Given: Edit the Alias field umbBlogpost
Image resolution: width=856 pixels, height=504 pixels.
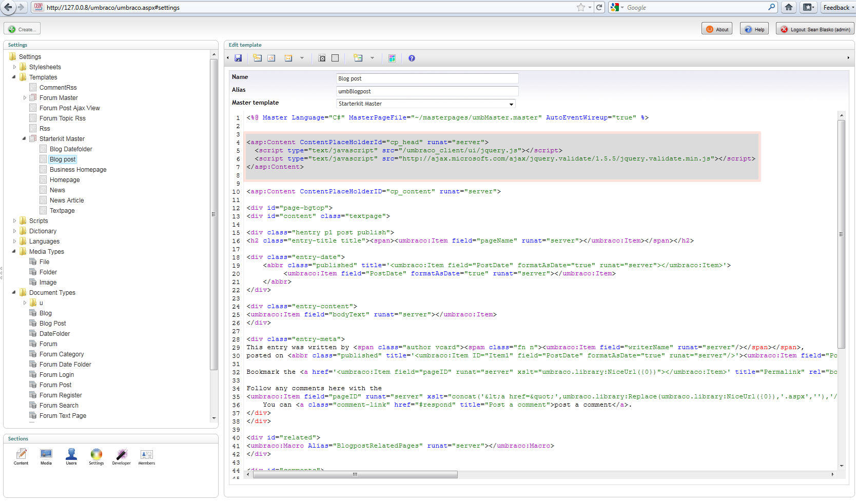Looking at the screenshot, I should (427, 91).
